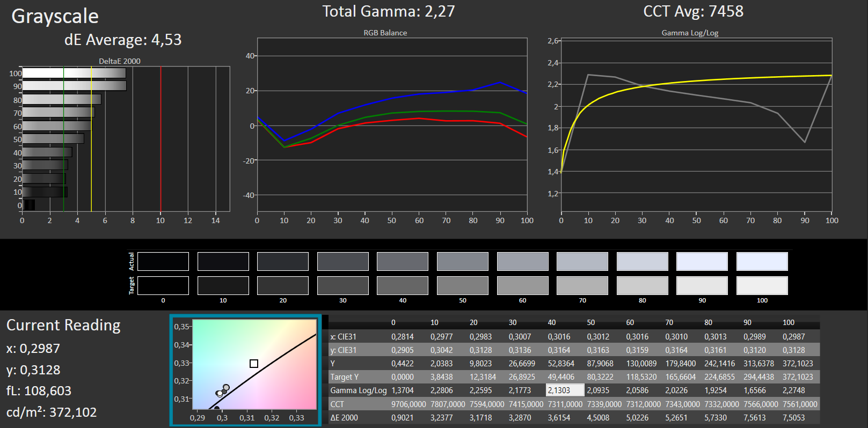Click the Gamma cell 2,2806

click(x=442, y=390)
